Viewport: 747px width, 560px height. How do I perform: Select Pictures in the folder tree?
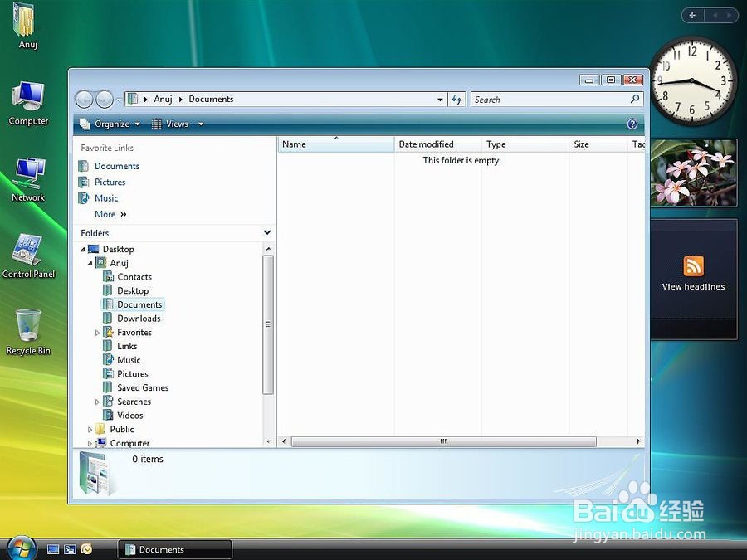[x=133, y=374]
